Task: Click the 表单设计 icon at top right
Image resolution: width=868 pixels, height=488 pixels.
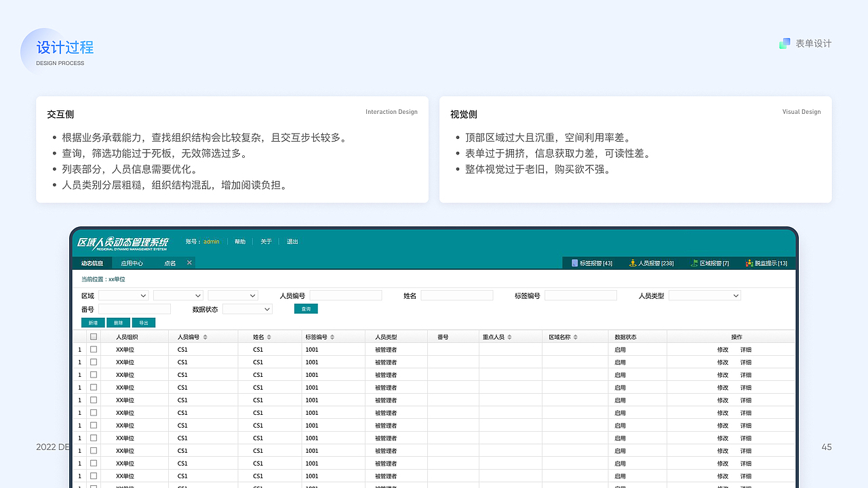Action: pyautogui.click(x=785, y=43)
